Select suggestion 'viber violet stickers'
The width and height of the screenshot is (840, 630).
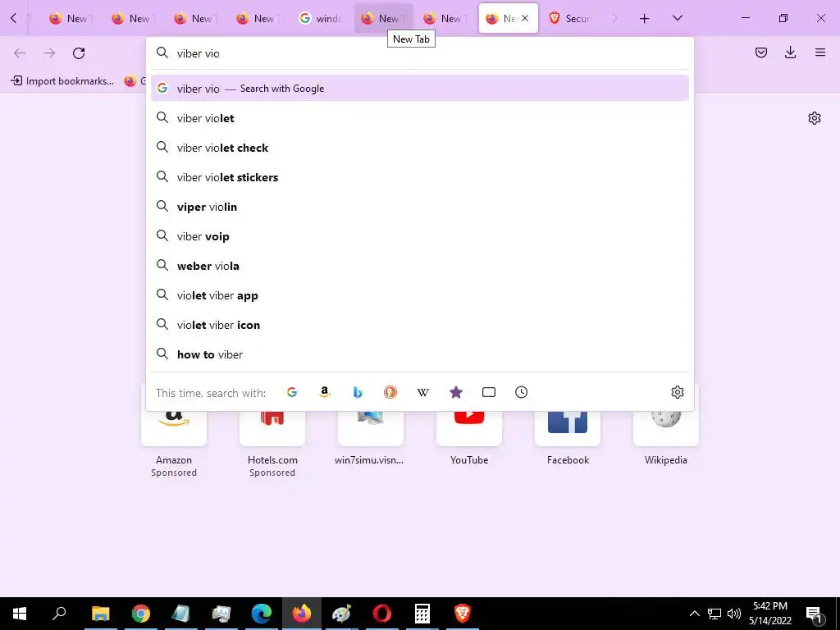419,177
